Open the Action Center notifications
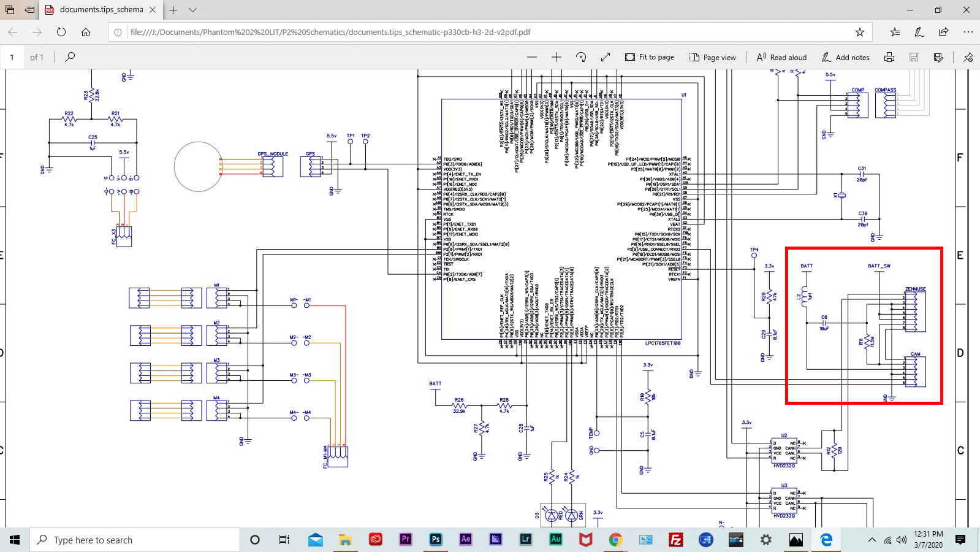The height and width of the screenshot is (552, 980). (960, 540)
